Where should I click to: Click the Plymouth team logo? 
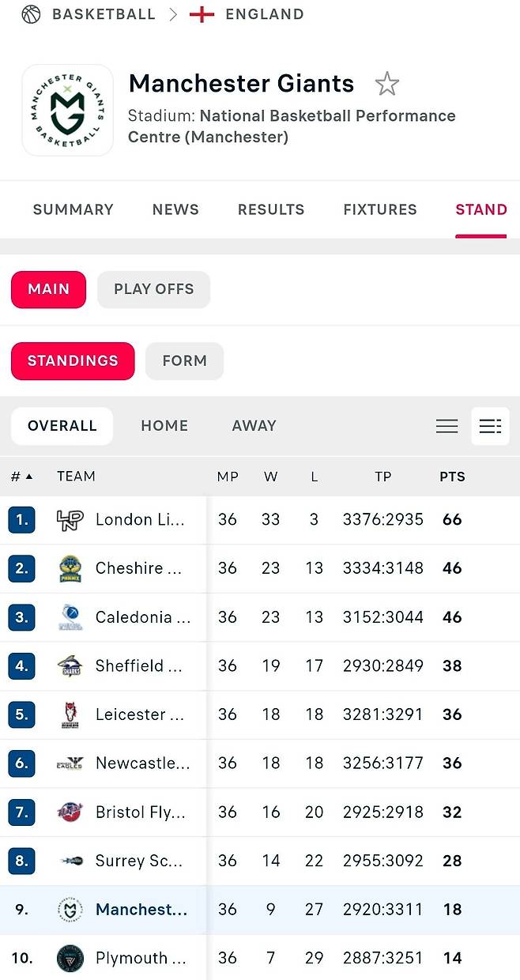click(x=70, y=959)
